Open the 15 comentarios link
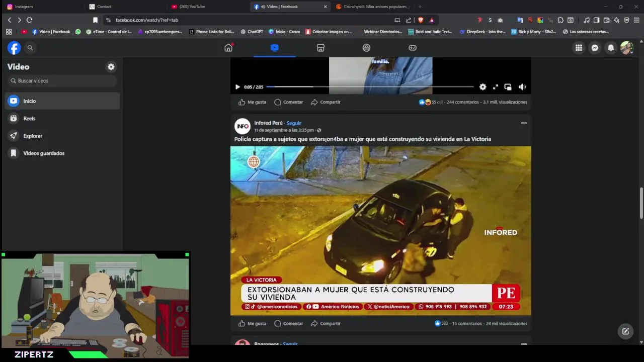 [467, 324]
